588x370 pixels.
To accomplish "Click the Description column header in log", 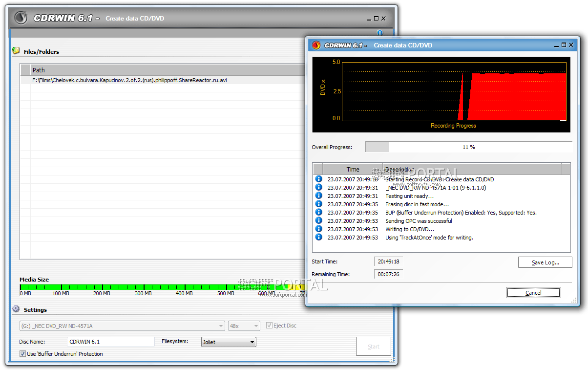I will [x=472, y=169].
